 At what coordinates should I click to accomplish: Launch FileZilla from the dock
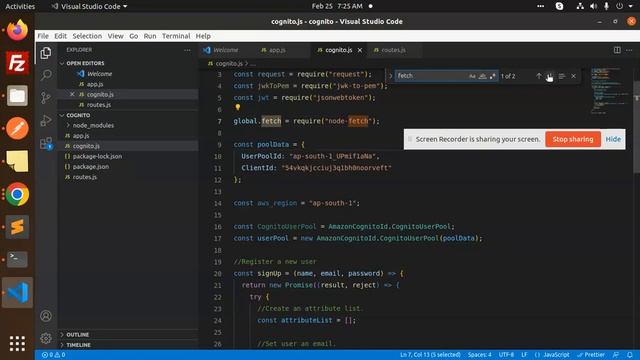(17, 63)
